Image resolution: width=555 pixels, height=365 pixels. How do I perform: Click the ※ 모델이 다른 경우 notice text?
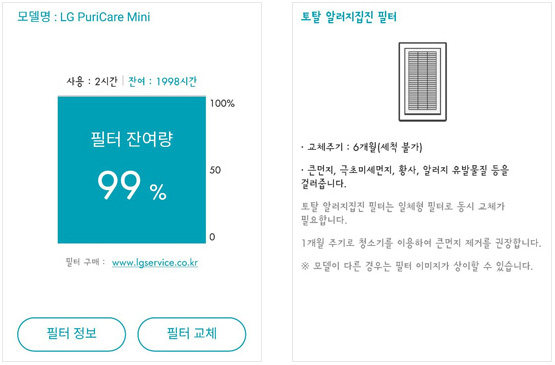click(x=417, y=266)
